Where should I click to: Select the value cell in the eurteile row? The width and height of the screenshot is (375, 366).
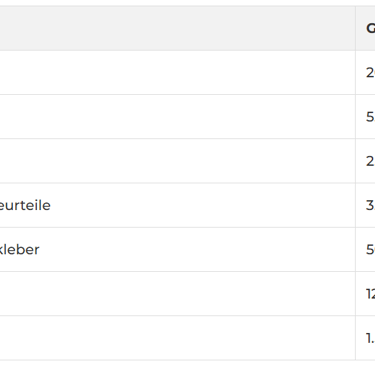pyautogui.click(x=365, y=205)
